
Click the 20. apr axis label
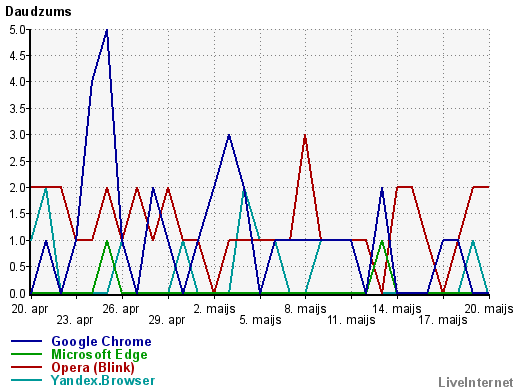point(30,309)
